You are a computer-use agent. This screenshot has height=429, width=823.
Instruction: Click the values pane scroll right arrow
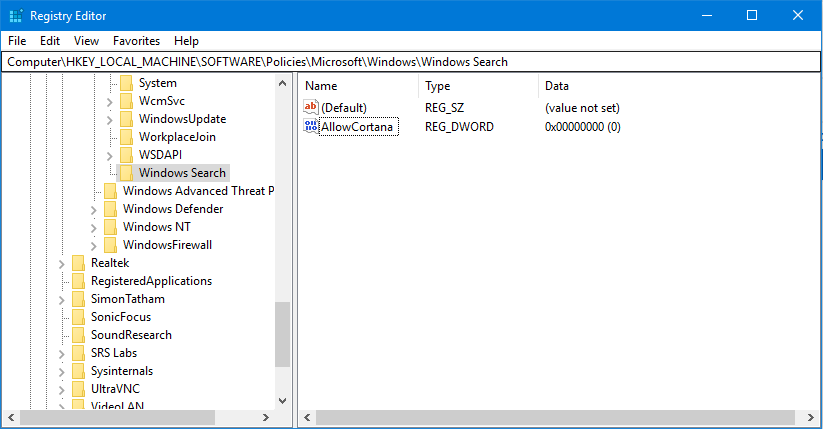[x=811, y=418]
